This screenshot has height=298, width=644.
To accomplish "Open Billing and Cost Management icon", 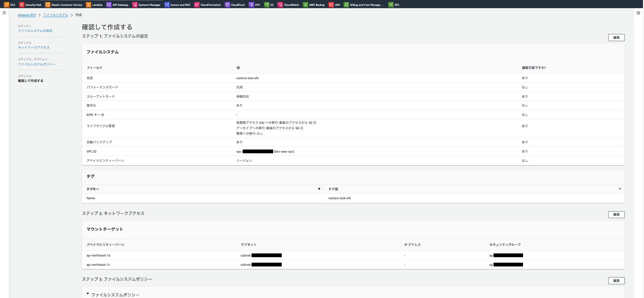I will pyautogui.click(x=346, y=5).
